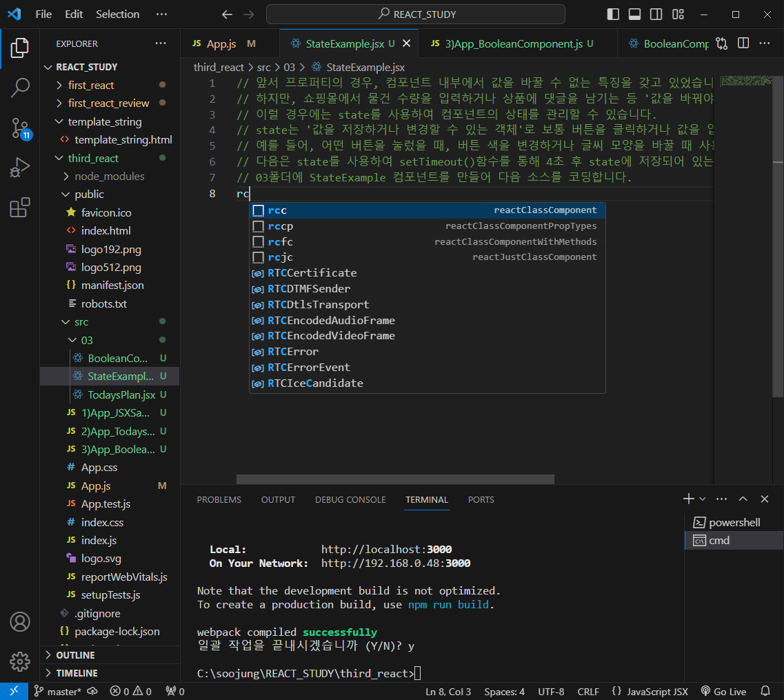Image resolution: width=784 pixels, height=700 pixels.
Task: Split the editor to the right
Action: click(x=743, y=43)
